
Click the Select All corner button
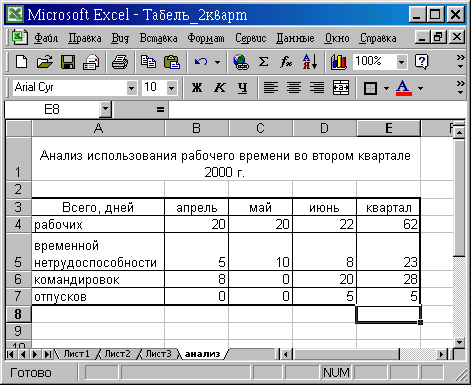point(19,128)
